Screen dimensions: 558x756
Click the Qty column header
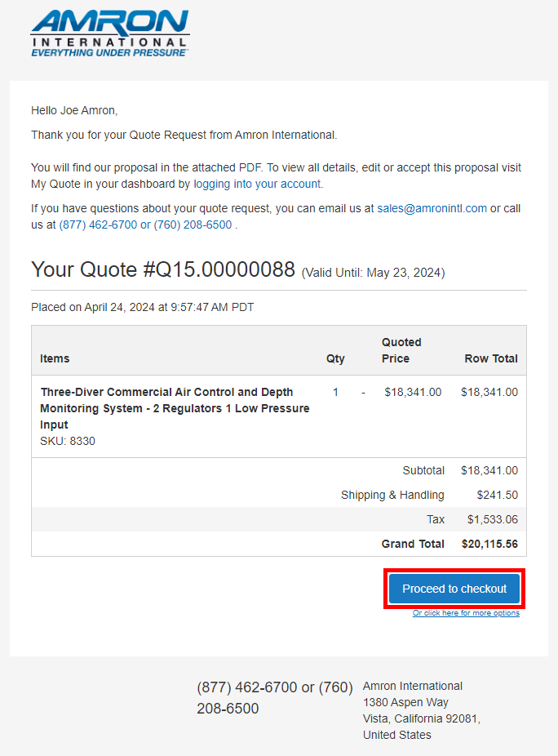[335, 358]
